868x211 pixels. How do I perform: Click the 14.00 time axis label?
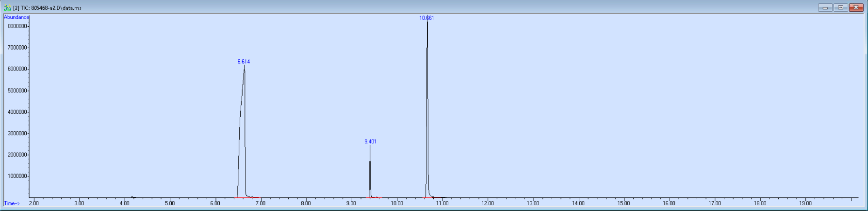pos(578,203)
